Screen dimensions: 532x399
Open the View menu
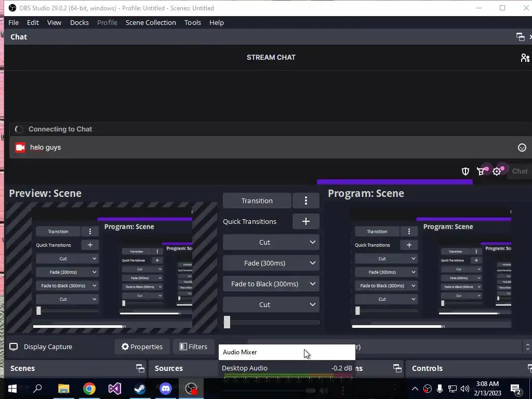[x=54, y=22]
